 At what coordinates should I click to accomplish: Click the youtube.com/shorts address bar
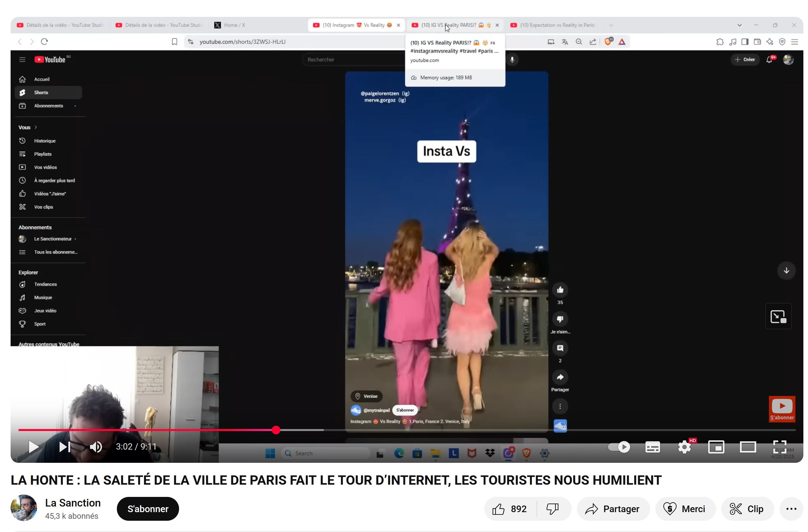(242, 42)
